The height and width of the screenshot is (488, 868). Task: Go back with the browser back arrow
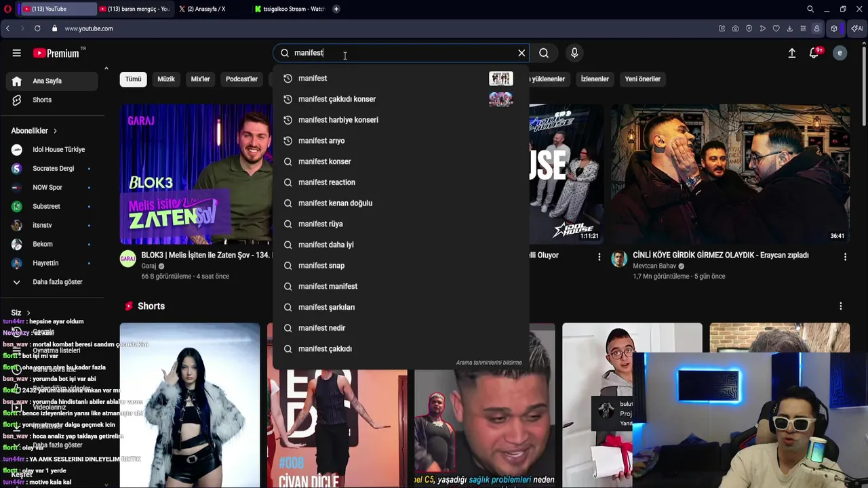point(7,28)
